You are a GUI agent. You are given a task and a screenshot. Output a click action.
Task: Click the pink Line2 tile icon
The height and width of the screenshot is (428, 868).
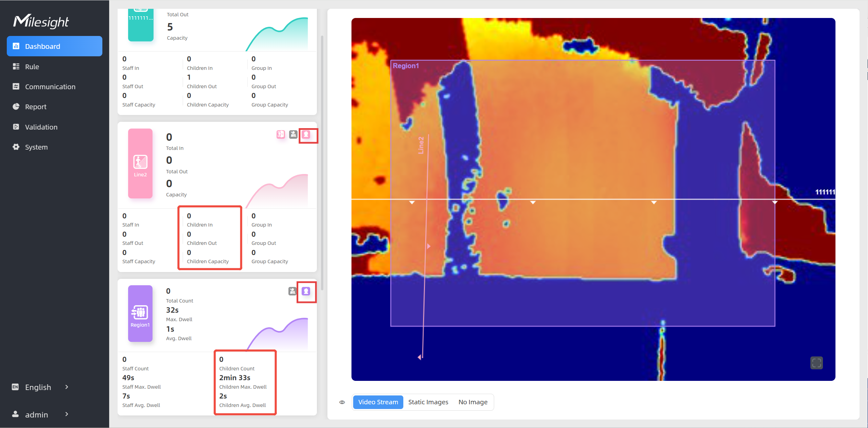pyautogui.click(x=140, y=162)
